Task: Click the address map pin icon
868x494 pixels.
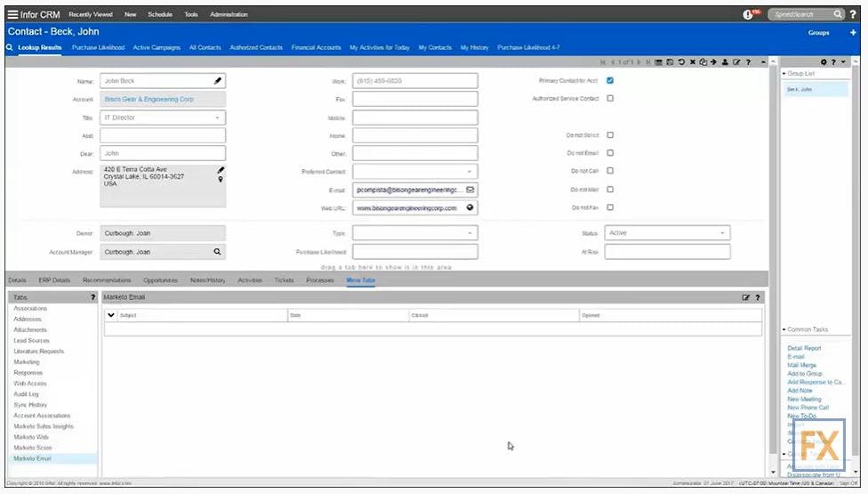Action: pos(221,180)
